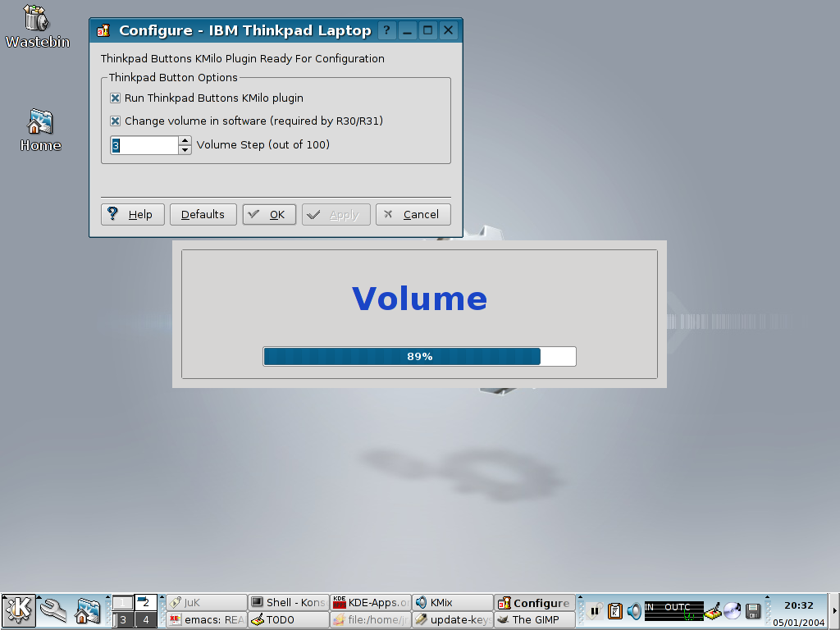
Task: Minimize the Configure dialog window
Action: click(408, 30)
